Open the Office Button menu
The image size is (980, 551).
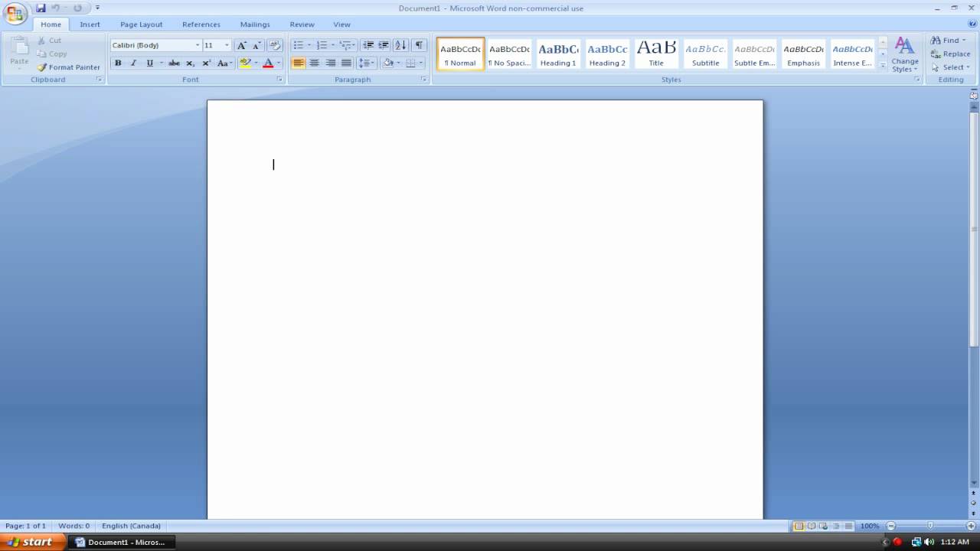coord(15,13)
